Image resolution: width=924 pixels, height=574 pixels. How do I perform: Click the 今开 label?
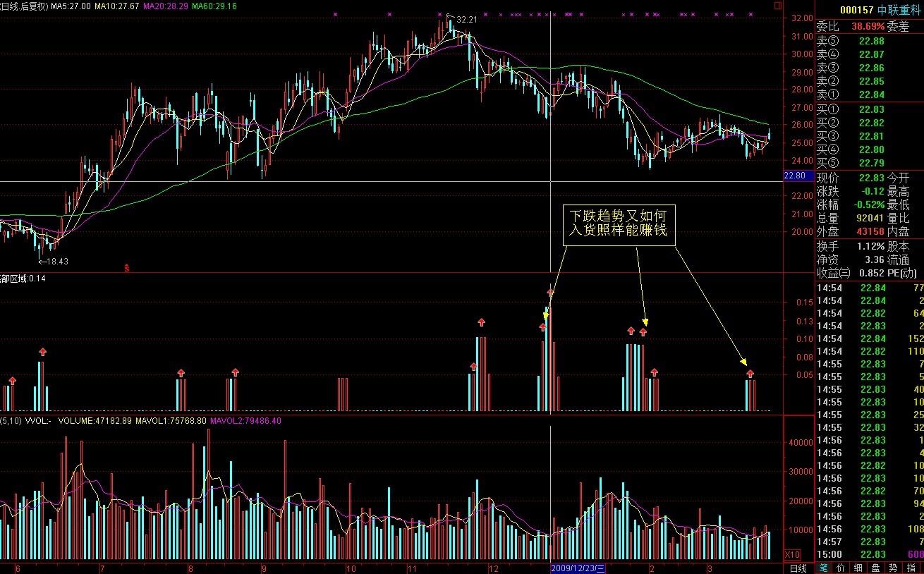898,178
